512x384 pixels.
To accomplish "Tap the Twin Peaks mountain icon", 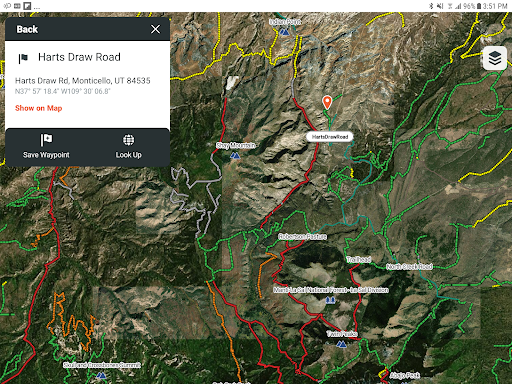I will (x=341, y=344).
